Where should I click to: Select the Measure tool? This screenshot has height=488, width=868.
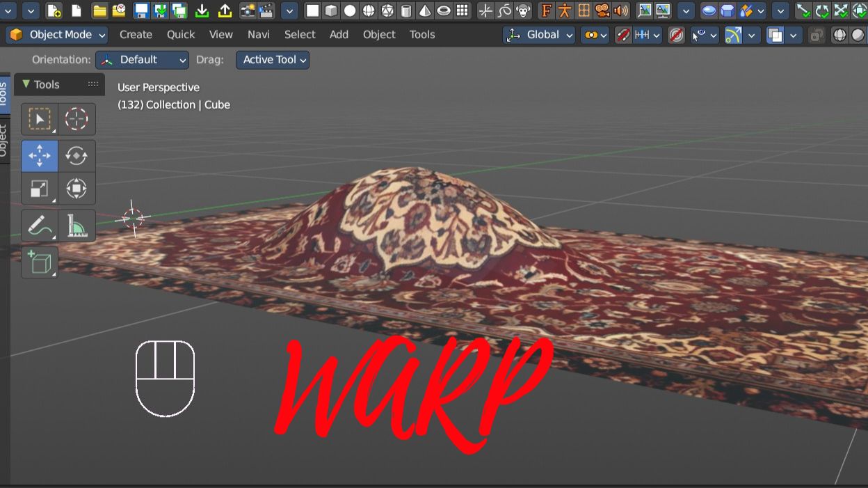pyautogui.click(x=77, y=226)
